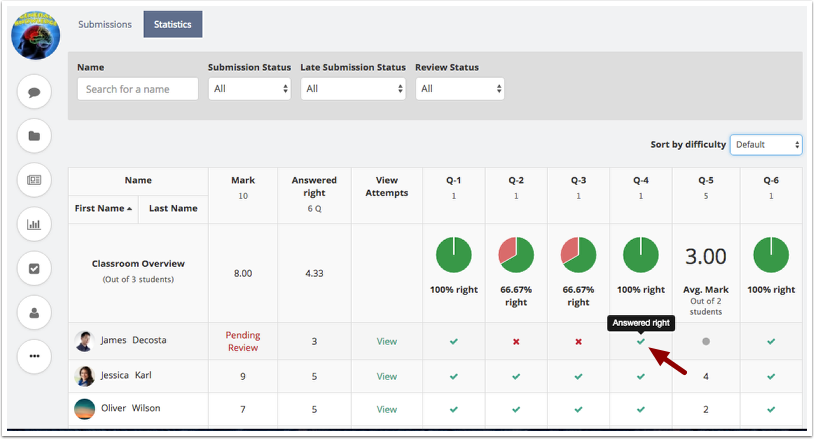Click the Q-3 overview pie chart
Image resolution: width=814 pixels, height=439 pixels.
point(578,255)
